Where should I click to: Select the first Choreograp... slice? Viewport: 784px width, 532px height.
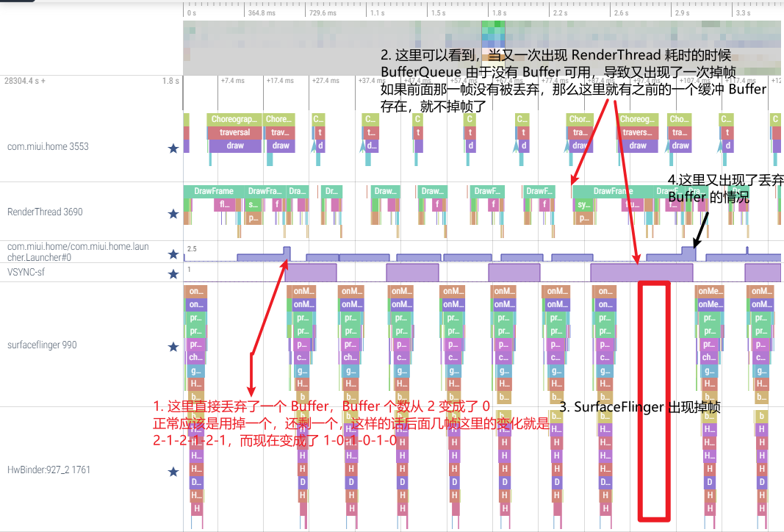(x=234, y=119)
